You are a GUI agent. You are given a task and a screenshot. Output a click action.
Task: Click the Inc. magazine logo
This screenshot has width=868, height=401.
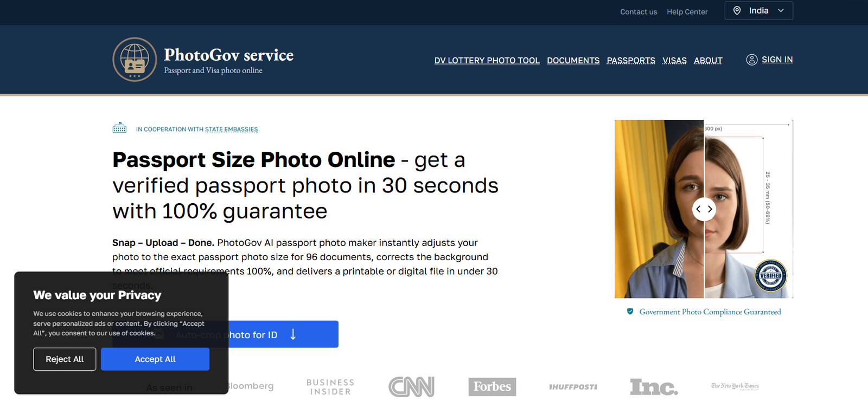tap(654, 386)
